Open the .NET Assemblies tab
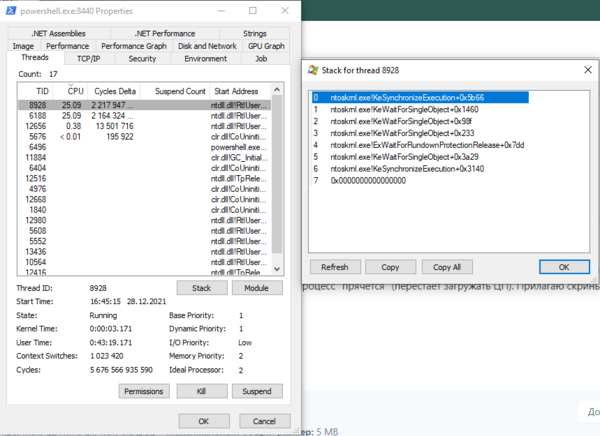600x436 pixels. point(59,33)
